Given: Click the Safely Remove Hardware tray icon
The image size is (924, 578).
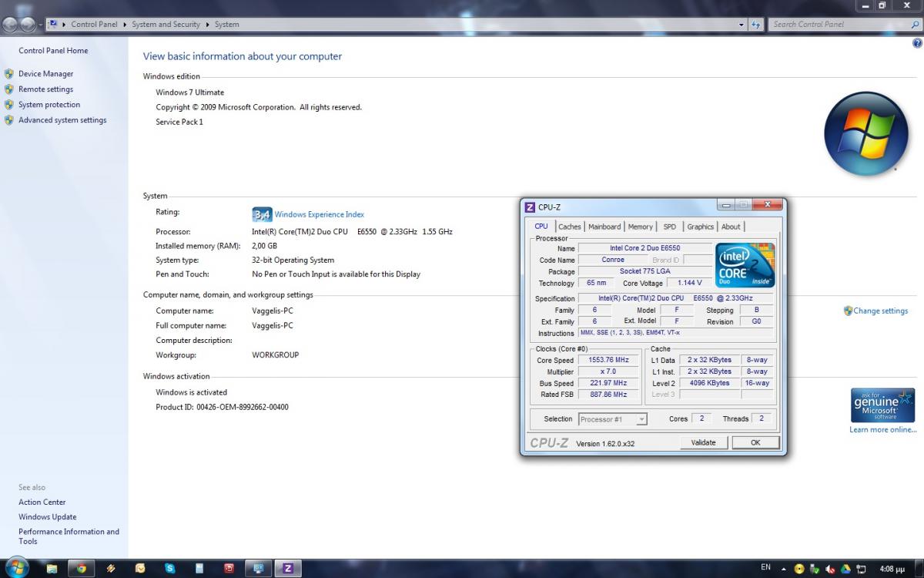Looking at the screenshot, I should point(815,569).
